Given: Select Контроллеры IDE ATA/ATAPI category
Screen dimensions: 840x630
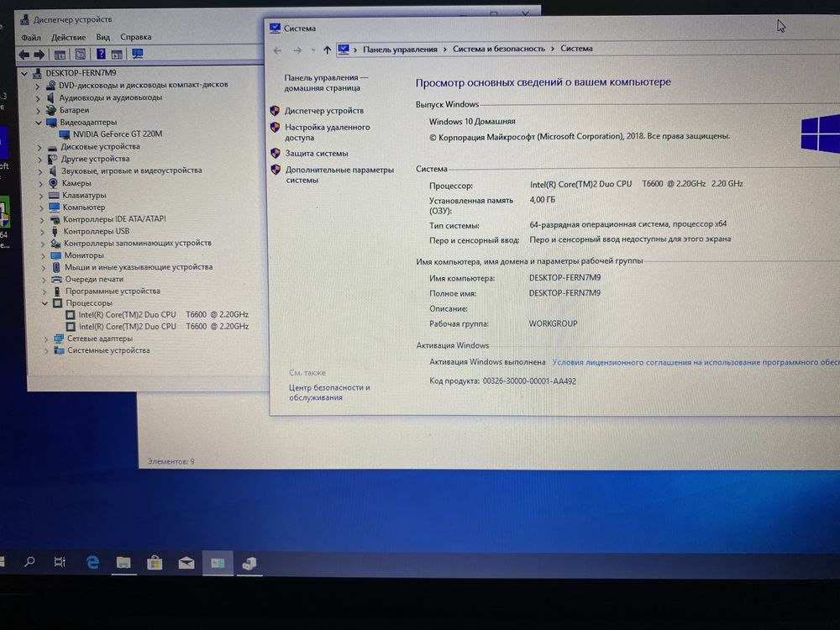Looking at the screenshot, I should click(114, 219).
